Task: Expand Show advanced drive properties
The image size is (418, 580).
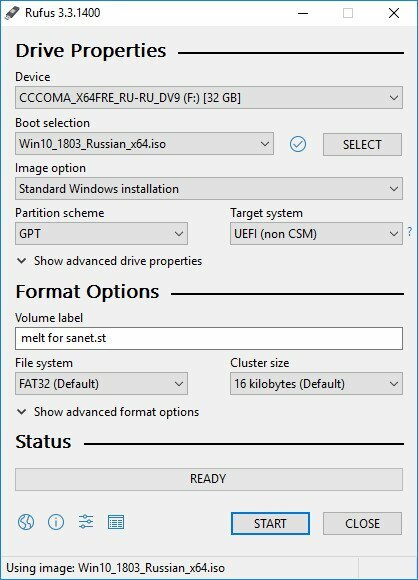Action: pyautogui.click(x=109, y=261)
